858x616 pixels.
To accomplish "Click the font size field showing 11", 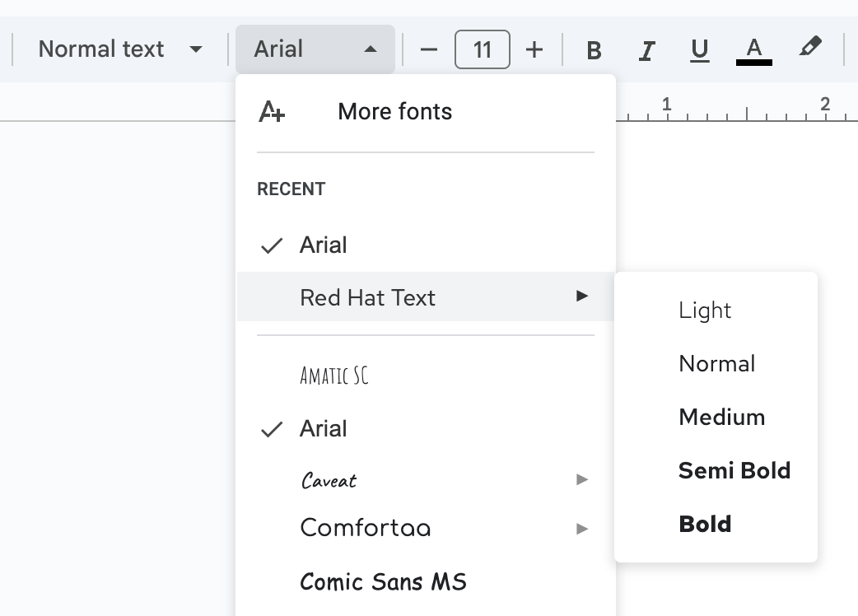I will coord(482,49).
